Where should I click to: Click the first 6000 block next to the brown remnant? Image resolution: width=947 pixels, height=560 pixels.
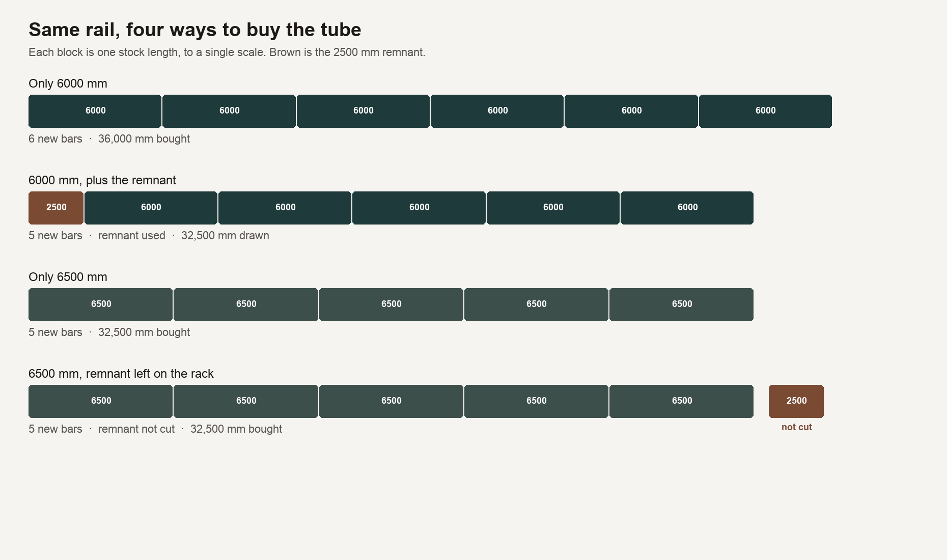[151, 208]
